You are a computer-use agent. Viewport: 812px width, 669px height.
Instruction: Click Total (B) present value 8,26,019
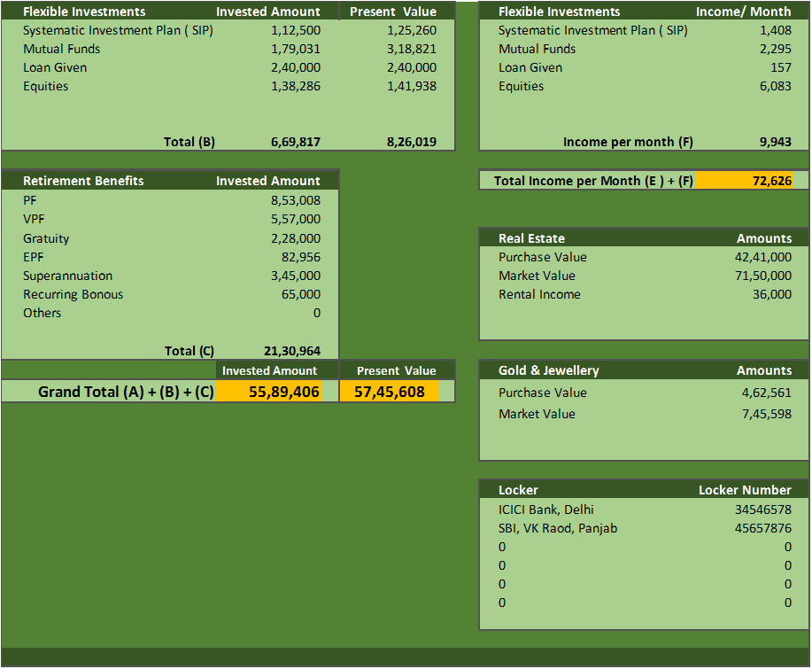tap(412, 142)
